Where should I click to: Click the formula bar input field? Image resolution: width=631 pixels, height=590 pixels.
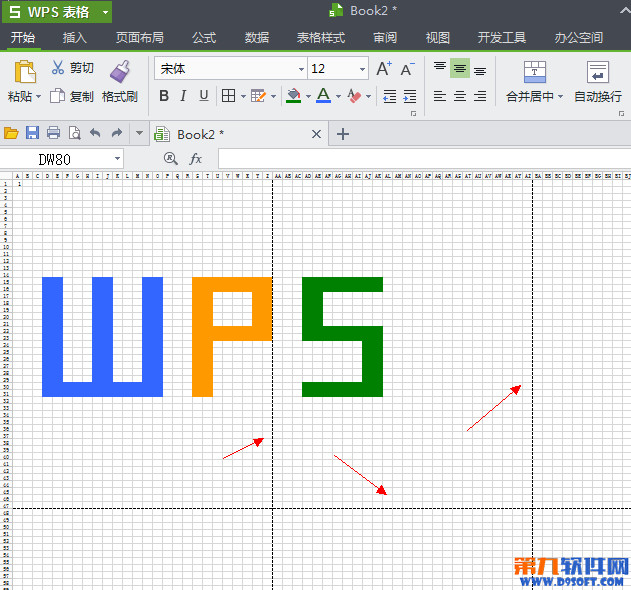[x=420, y=159]
